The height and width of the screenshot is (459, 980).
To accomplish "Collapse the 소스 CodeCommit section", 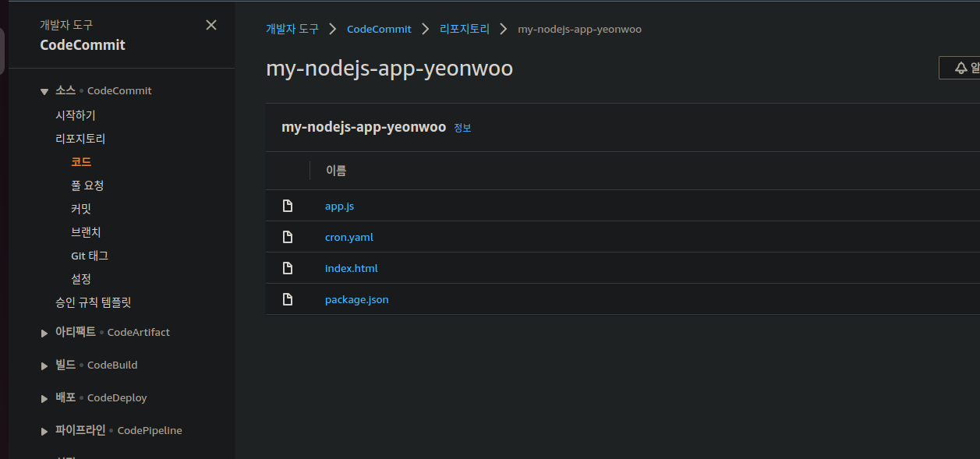I will coord(44,91).
